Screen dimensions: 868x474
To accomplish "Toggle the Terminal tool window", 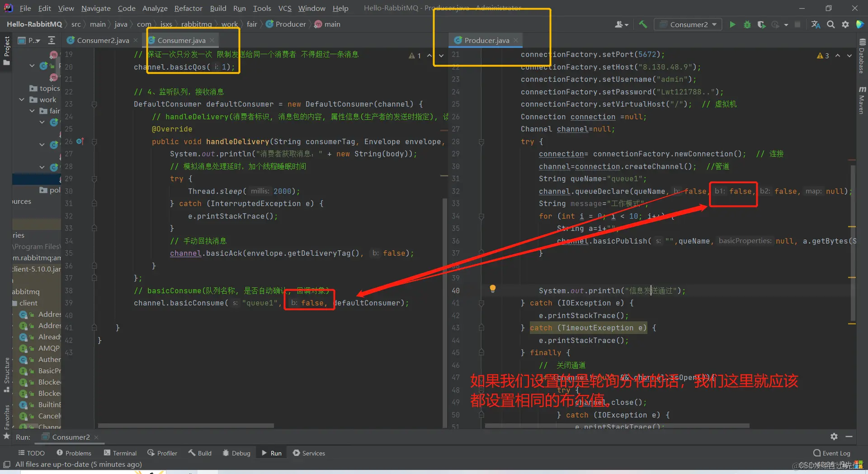I will pyautogui.click(x=120, y=453).
